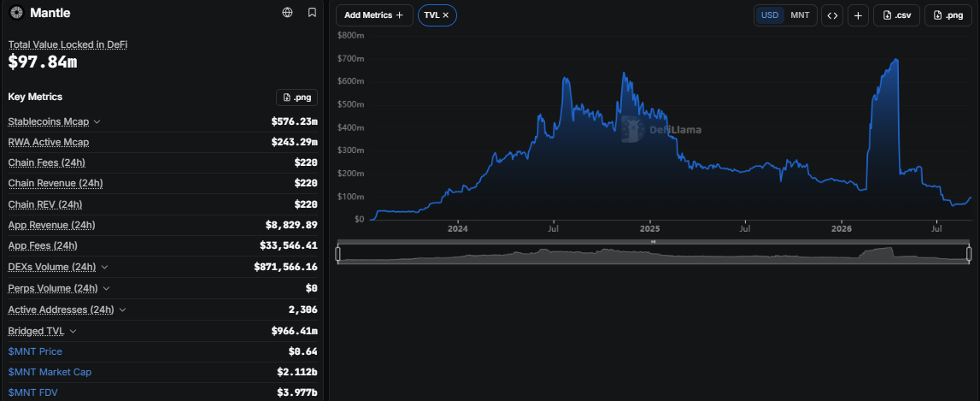Image resolution: width=980 pixels, height=401 pixels.
Task: Open the embed code icon button
Action: pyautogui.click(x=832, y=15)
